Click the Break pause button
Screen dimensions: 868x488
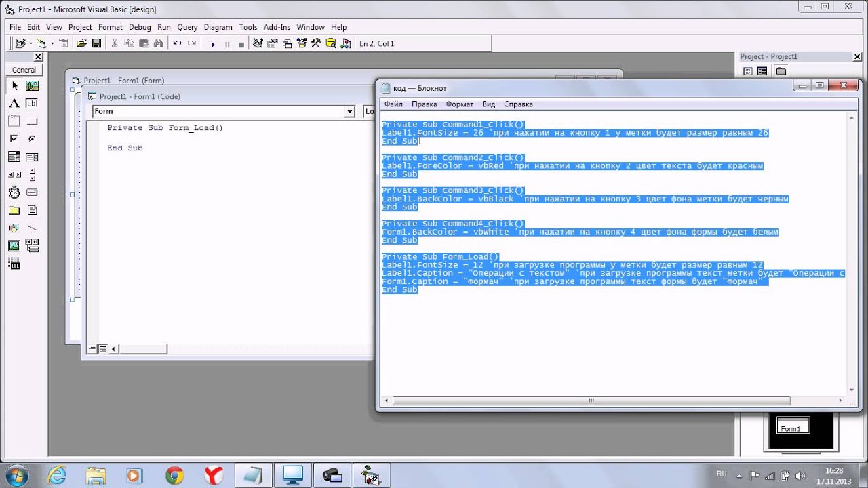[x=227, y=43]
